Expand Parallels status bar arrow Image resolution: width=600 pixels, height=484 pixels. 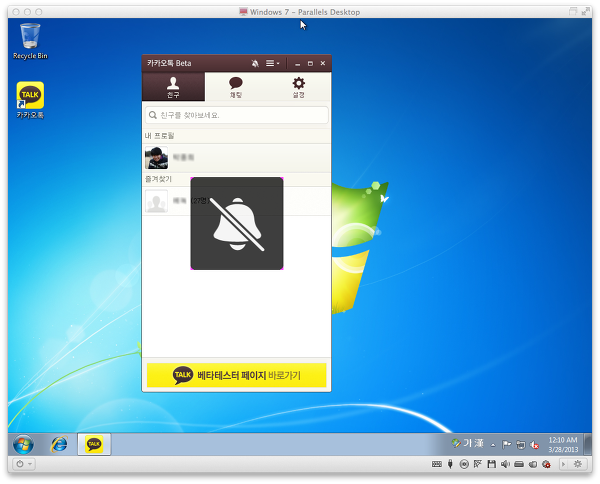coord(563,464)
